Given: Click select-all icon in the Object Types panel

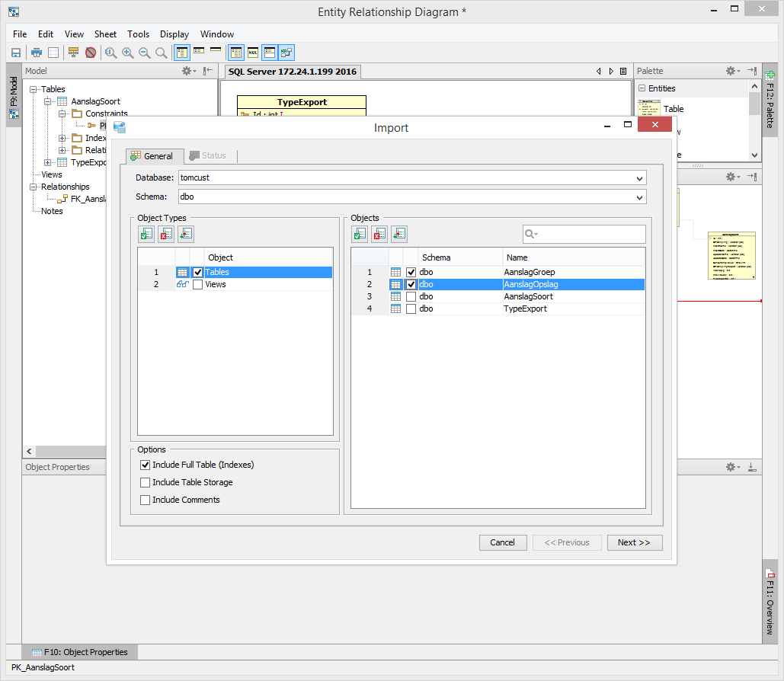Looking at the screenshot, I should 146,235.
